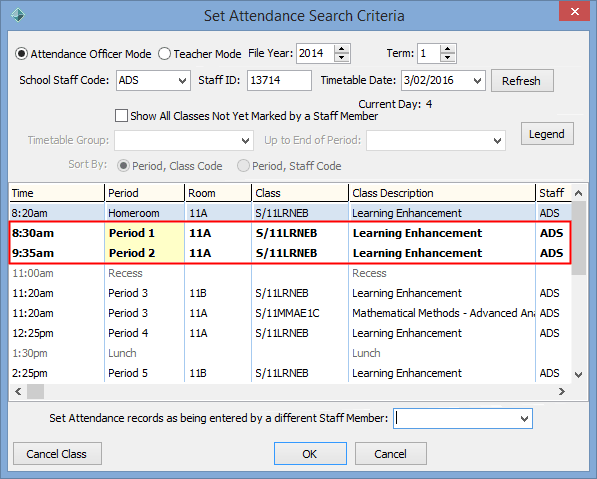Viewport: 597px width, 479px height.
Task: Click the Class column header
Action: click(x=300, y=193)
